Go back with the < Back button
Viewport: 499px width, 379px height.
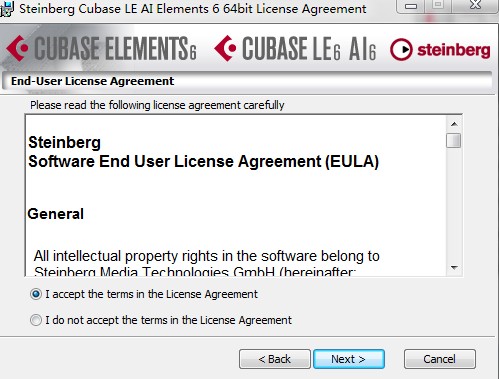pos(275,359)
